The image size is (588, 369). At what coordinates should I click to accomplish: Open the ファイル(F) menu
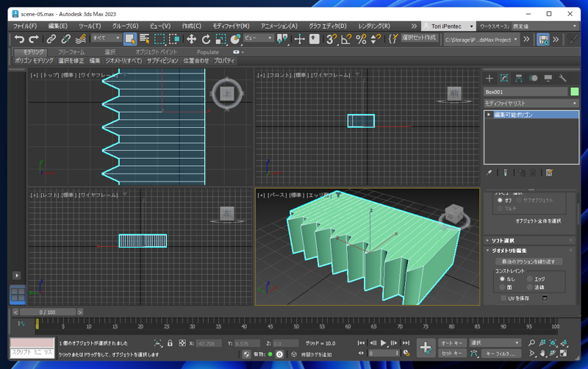[25, 26]
